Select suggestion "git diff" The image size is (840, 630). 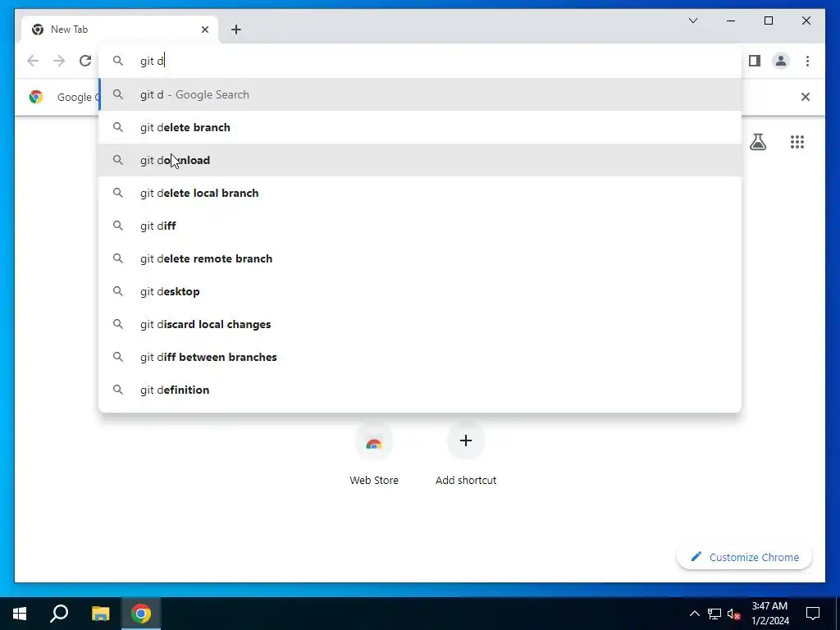[x=420, y=226]
